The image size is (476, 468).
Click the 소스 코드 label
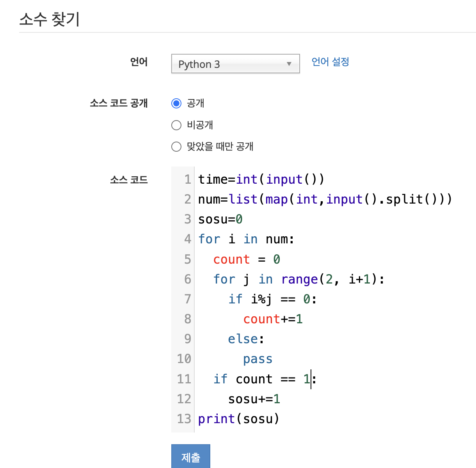129,180
